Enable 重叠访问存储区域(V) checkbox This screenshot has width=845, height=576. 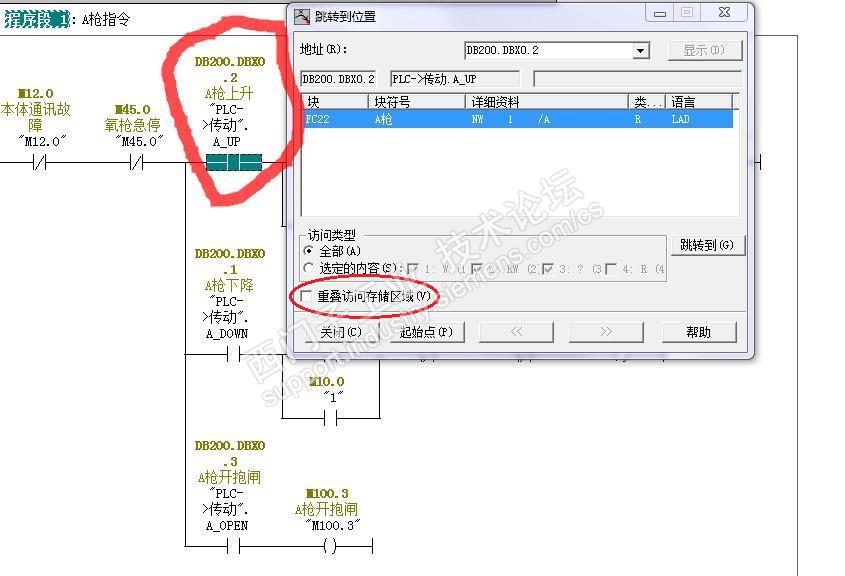(306, 296)
